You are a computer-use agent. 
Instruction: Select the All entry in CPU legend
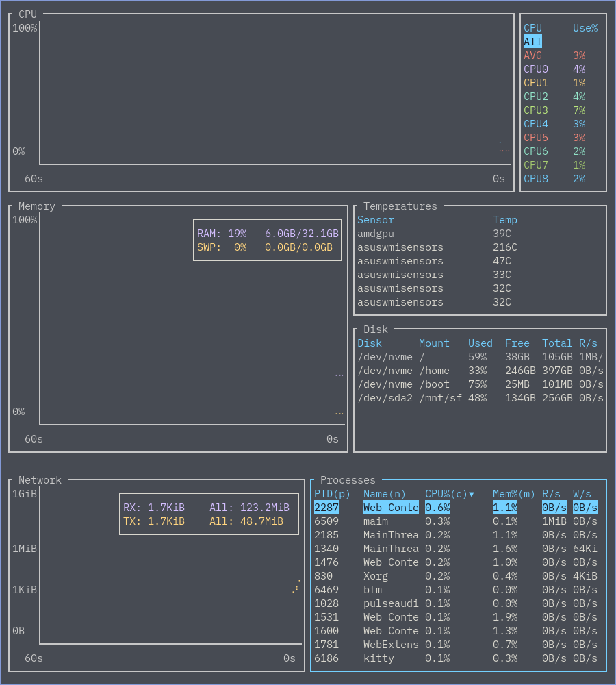tap(532, 42)
